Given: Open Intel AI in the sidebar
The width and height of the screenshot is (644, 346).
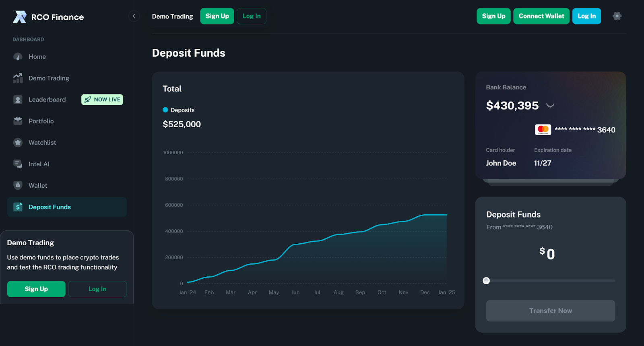Looking at the screenshot, I should tap(67, 164).
